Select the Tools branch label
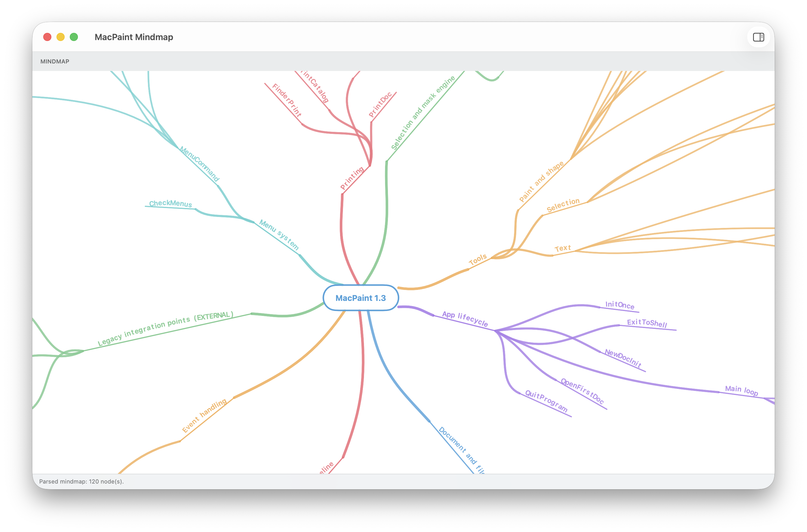The height and width of the screenshot is (532, 807). 478,260
